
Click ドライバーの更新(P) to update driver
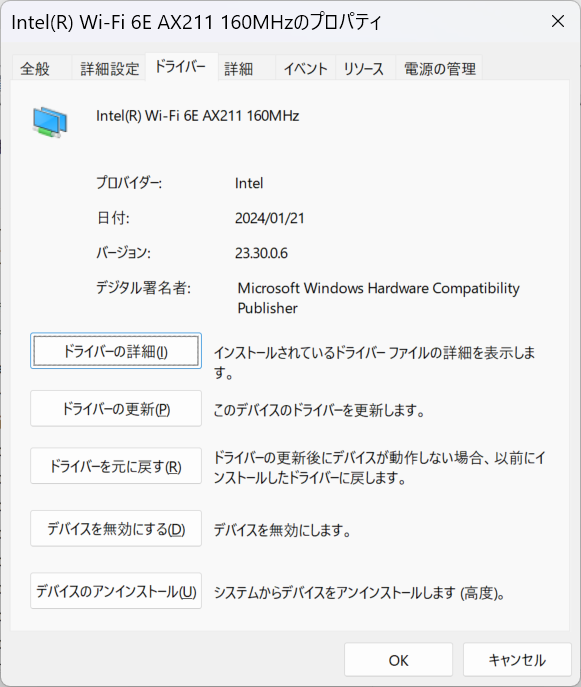click(116, 408)
